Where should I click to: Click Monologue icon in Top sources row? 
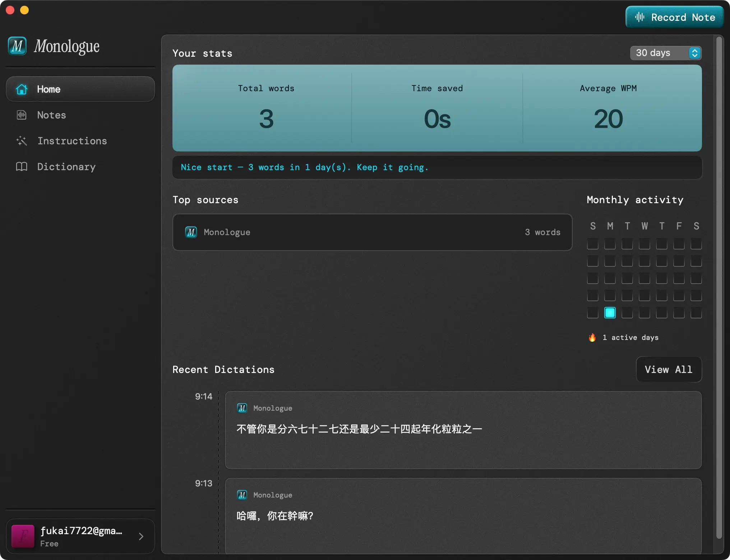[191, 232]
